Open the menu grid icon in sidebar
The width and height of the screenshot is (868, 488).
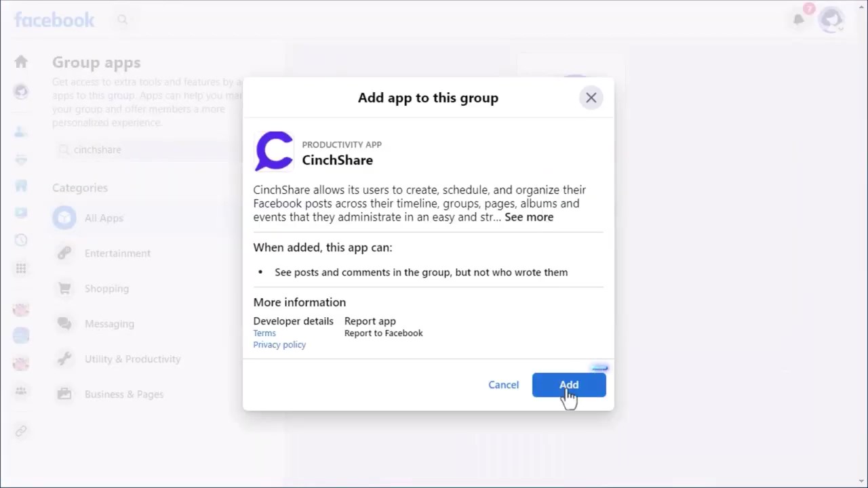[x=21, y=268]
